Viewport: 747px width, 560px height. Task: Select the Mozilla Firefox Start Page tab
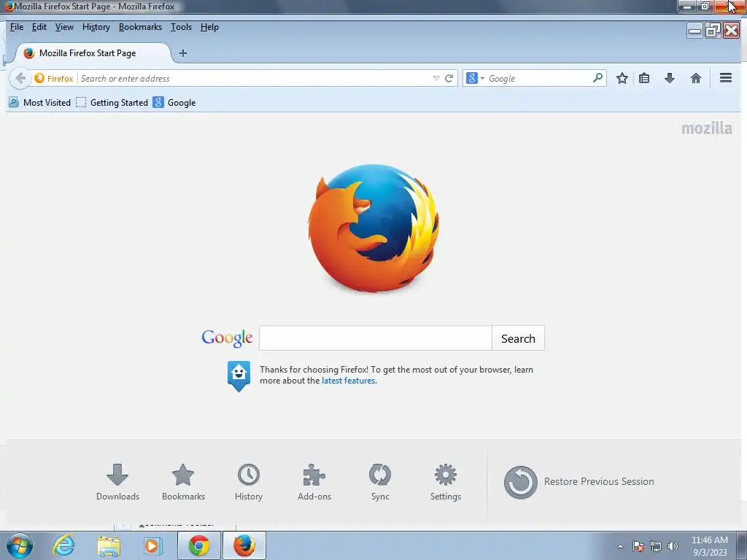coord(93,53)
